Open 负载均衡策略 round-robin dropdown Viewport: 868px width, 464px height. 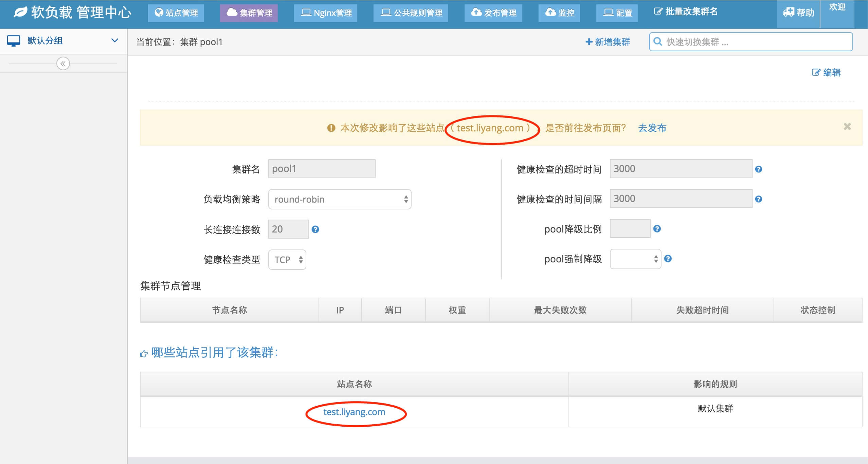coord(340,199)
